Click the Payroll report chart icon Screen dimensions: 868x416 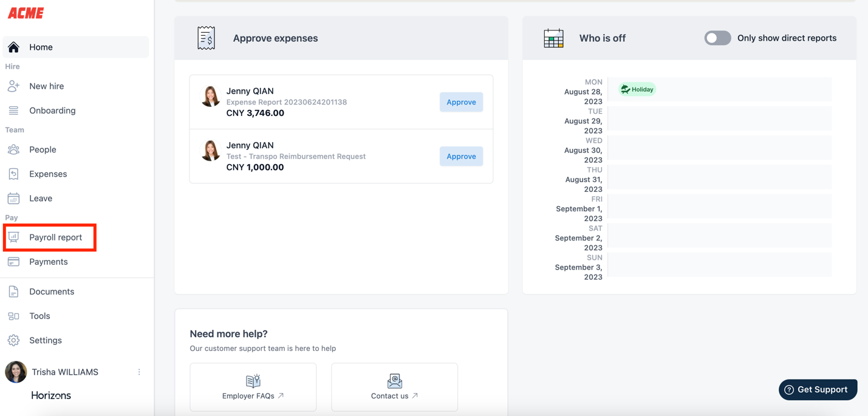click(13, 237)
